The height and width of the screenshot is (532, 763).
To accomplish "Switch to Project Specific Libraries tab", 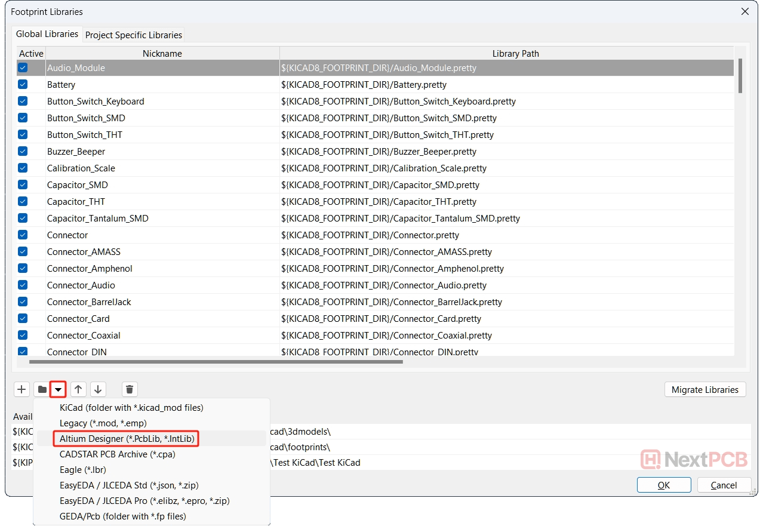I will pos(134,35).
